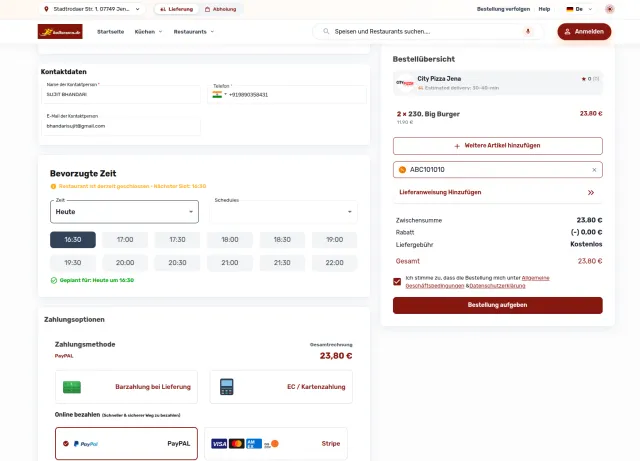
Task: Edit the E-Mail der Kontaktperson field
Action: point(121,126)
